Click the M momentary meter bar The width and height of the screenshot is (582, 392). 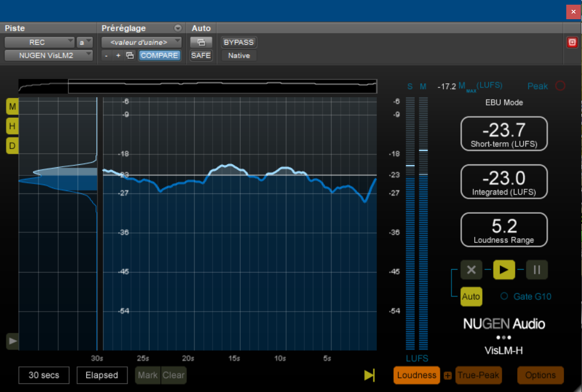tap(423, 224)
